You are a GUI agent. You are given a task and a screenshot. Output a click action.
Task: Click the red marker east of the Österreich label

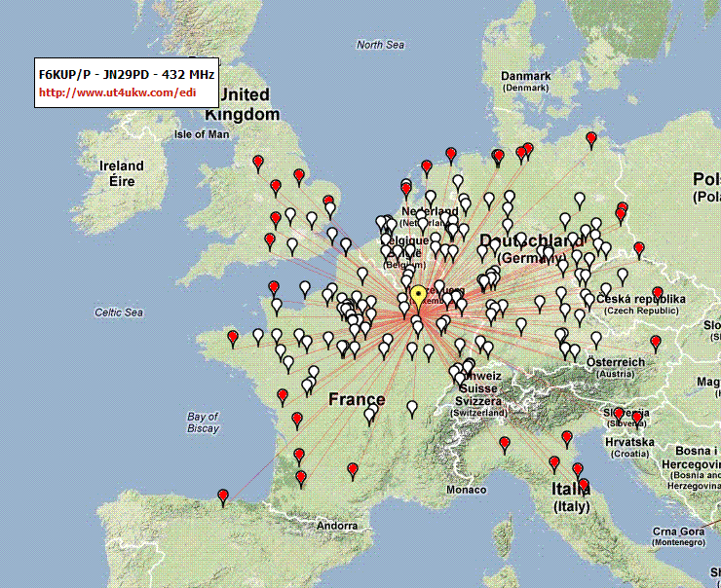pos(656,344)
